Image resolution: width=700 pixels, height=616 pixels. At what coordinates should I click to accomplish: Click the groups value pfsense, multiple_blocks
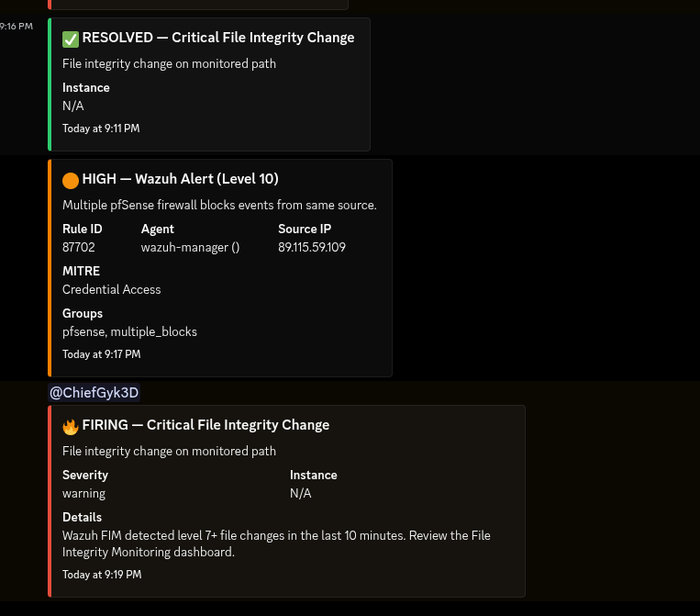[x=129, y=331]
